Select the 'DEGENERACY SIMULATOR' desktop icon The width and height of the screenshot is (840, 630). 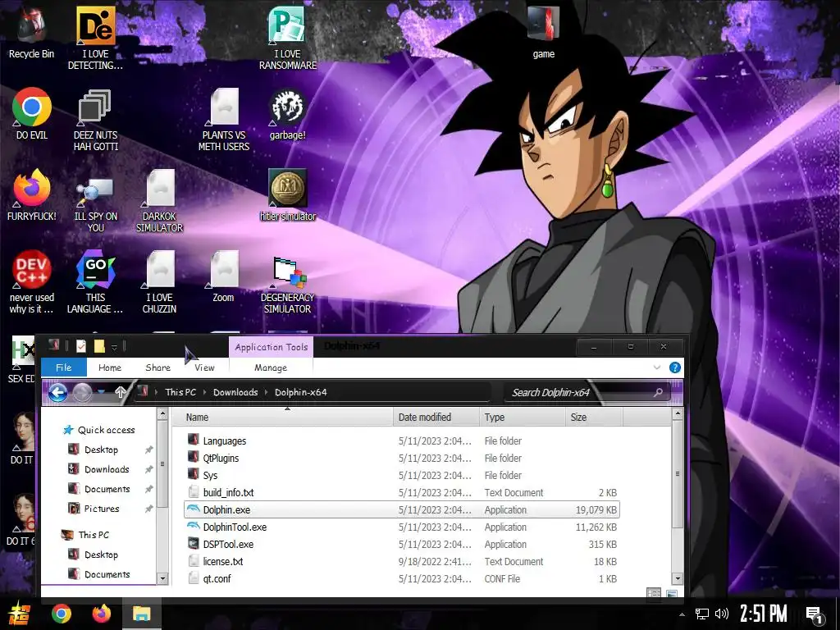[288, 282]
